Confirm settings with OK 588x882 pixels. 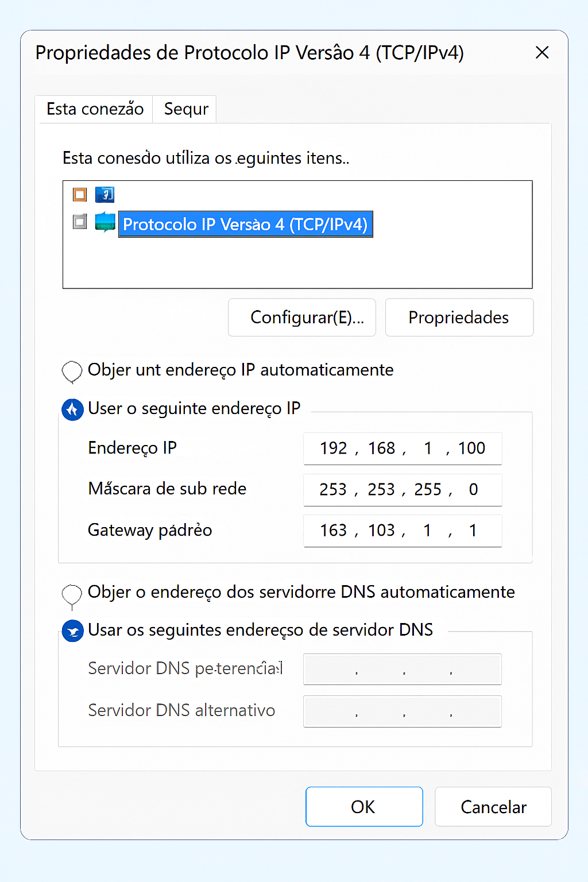point(364,806)
